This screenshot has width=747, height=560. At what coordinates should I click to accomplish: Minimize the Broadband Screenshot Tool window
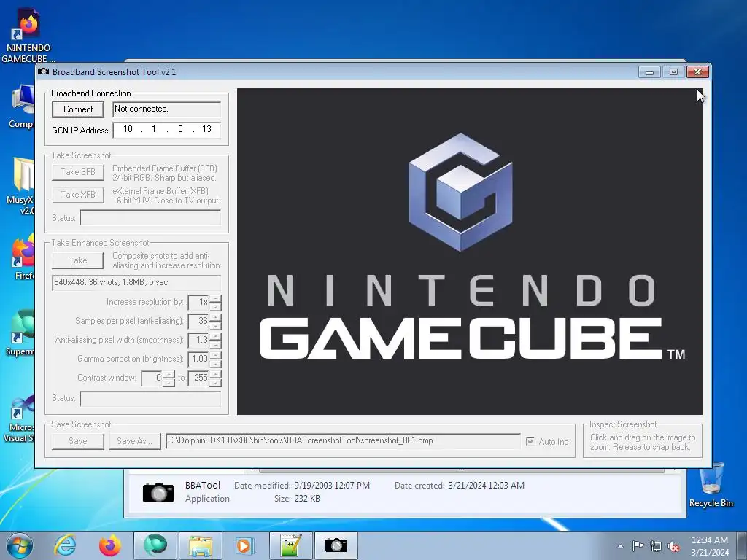point(649,72)
